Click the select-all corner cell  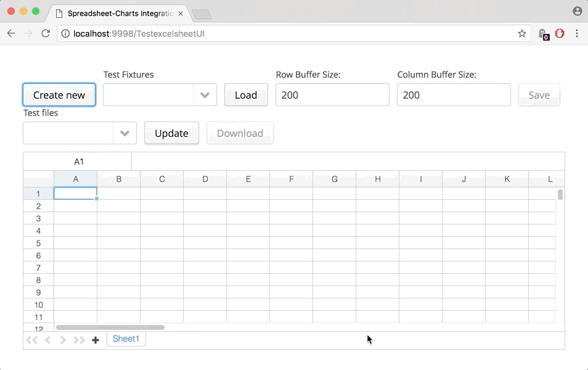click(x=38, y=179)
